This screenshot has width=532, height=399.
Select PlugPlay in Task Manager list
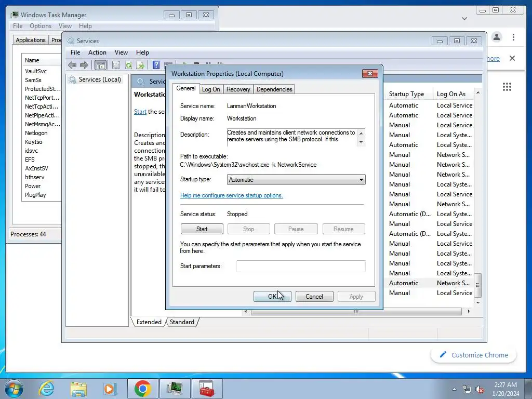pyautogui.click(x=35, y=195)
